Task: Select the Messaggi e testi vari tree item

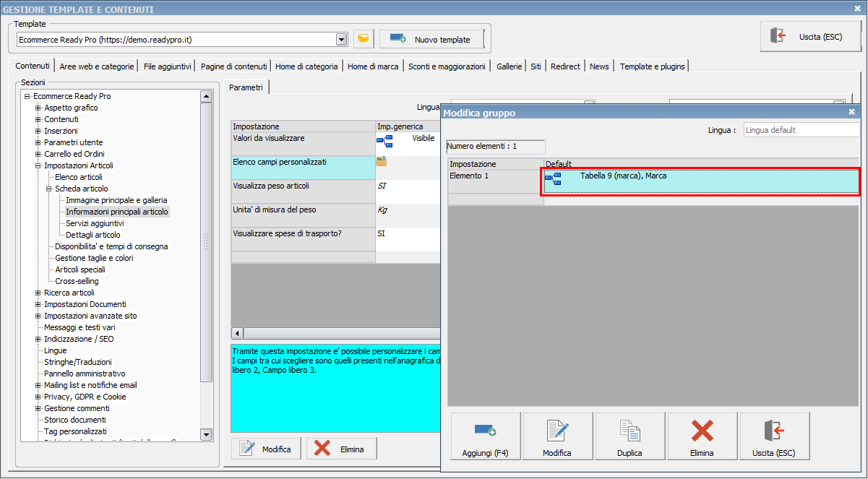Action: click(x=80, y=327)
